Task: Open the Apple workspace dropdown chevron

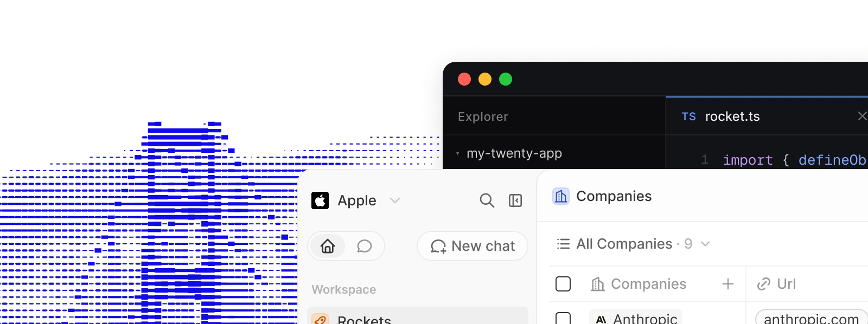Action: [395, 200]
